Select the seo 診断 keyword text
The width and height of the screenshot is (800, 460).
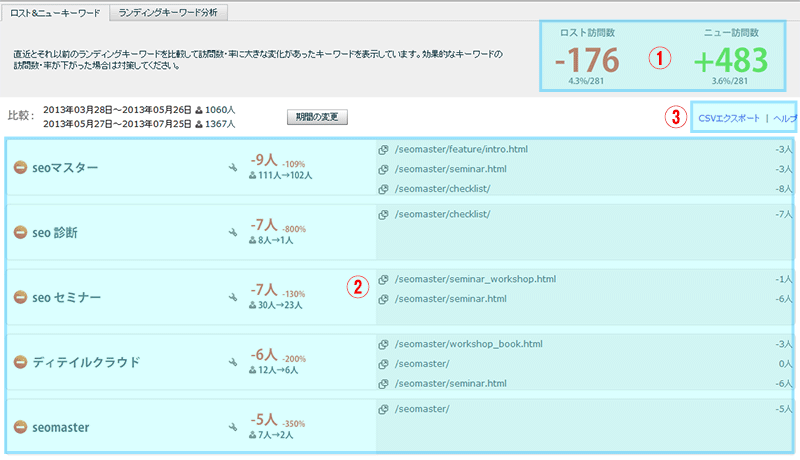[x=55, y=233]
